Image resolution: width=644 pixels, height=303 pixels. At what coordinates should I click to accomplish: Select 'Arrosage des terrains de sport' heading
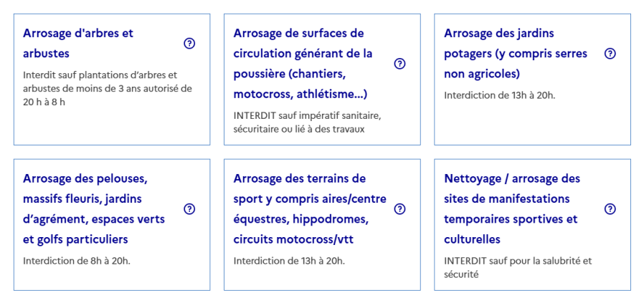click(310, 209)
